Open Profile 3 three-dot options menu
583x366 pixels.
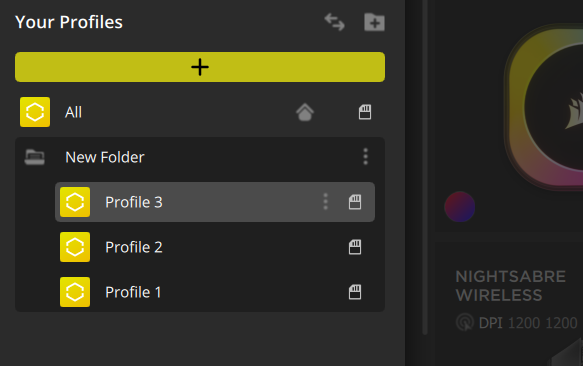click(325, 202)
